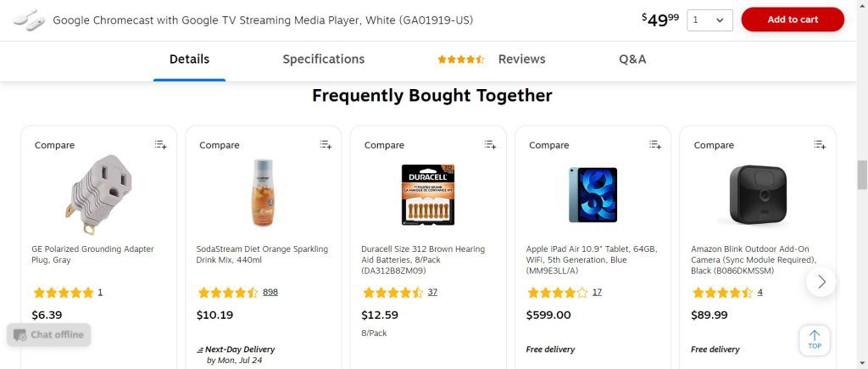Save Duracell batteries to list icon
Viewport: 868px width, 369px height.
pyautogui.click(x=490, y=145)
